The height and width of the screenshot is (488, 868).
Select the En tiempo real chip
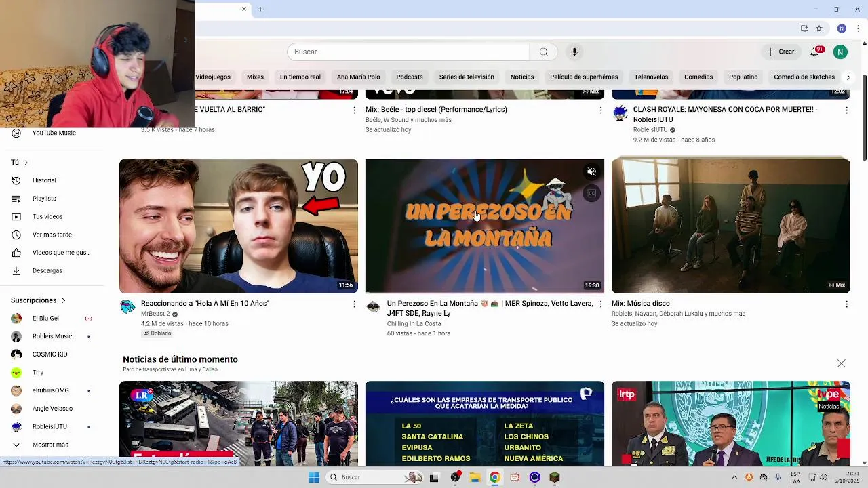click(x=300, y=77)
